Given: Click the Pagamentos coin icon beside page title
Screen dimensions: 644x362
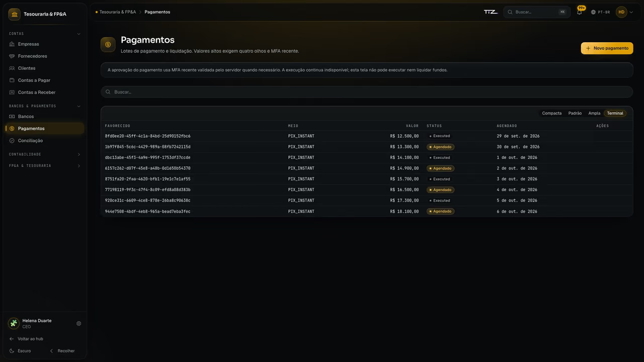Looking at the screenshot, I should [108, 45].
